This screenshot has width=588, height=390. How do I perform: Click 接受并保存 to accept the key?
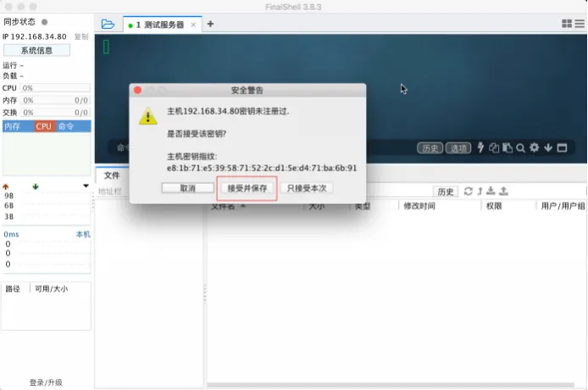(x=247, y=188)
